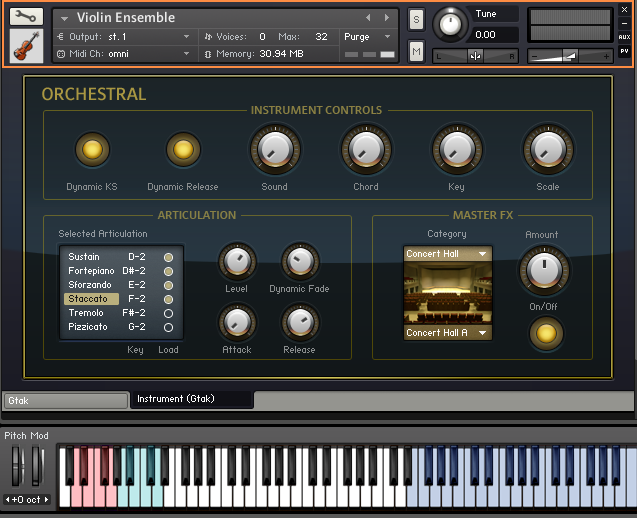The height and width of the screenshot is (518, 637).
Task: Toggle the Dynamic Release button
Action: point(183,150)
